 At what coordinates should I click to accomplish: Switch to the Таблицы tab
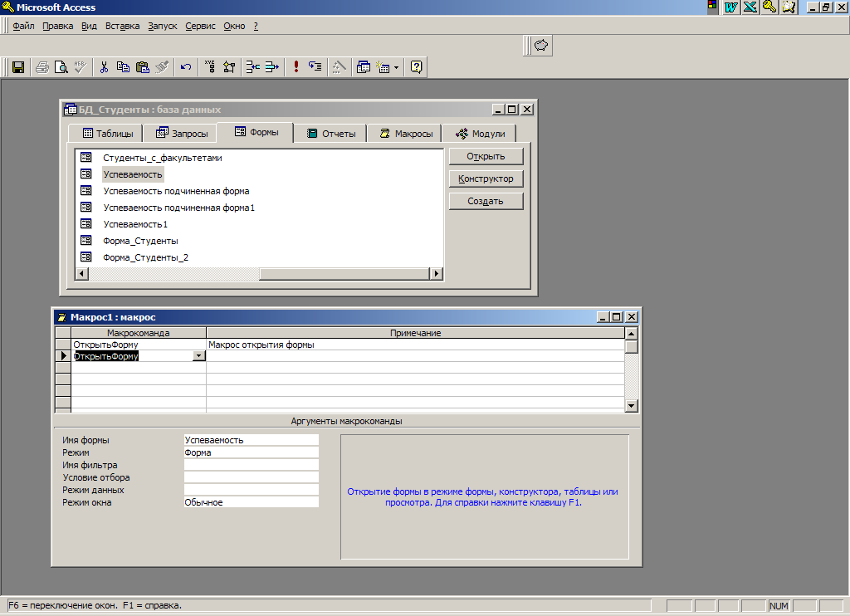coord(106,134)
